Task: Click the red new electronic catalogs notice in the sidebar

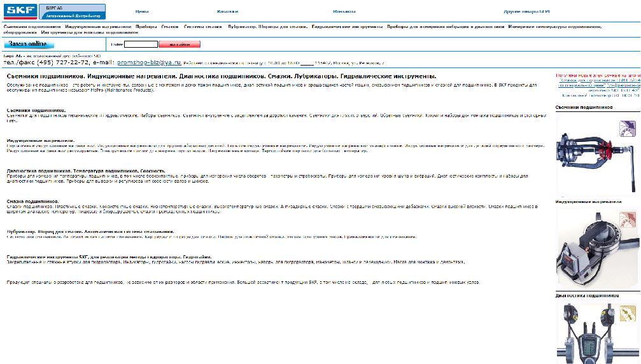Action: pyautogui.click(x=598, y=76)
